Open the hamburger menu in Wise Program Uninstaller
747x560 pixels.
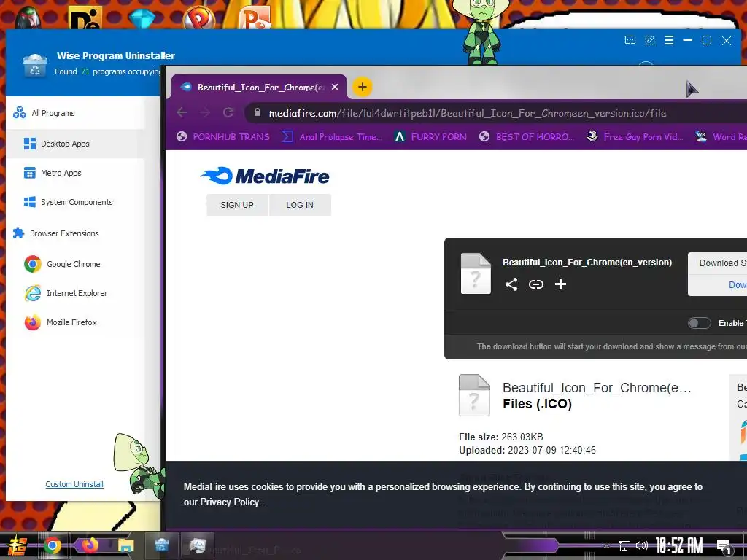click(669, 41)
